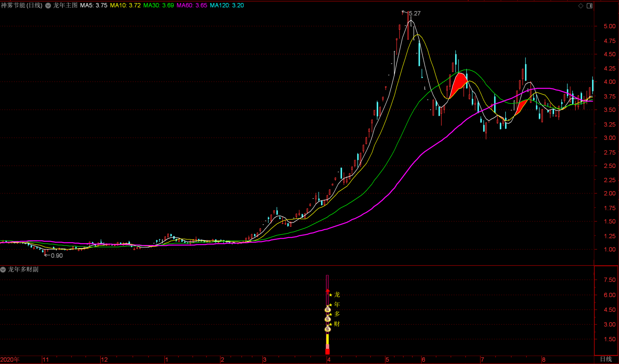Viewport: 619px width, 364px height.
Task: Select the 龙年主图 indicator label
Action: tap(65, 5)
